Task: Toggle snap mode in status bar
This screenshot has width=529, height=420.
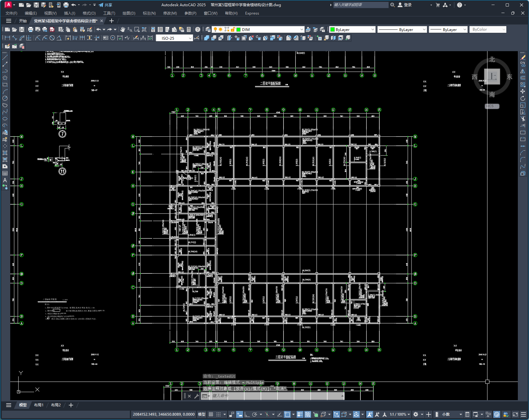Action: [x=218, y=414]
